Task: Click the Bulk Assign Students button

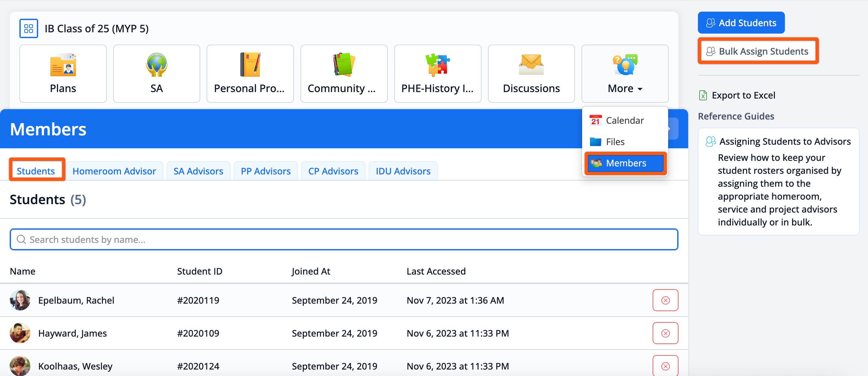Action: coord(758,51)
